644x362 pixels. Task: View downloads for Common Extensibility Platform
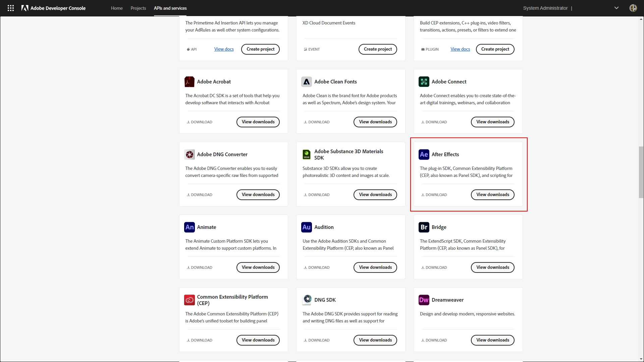tap(258, 340)
